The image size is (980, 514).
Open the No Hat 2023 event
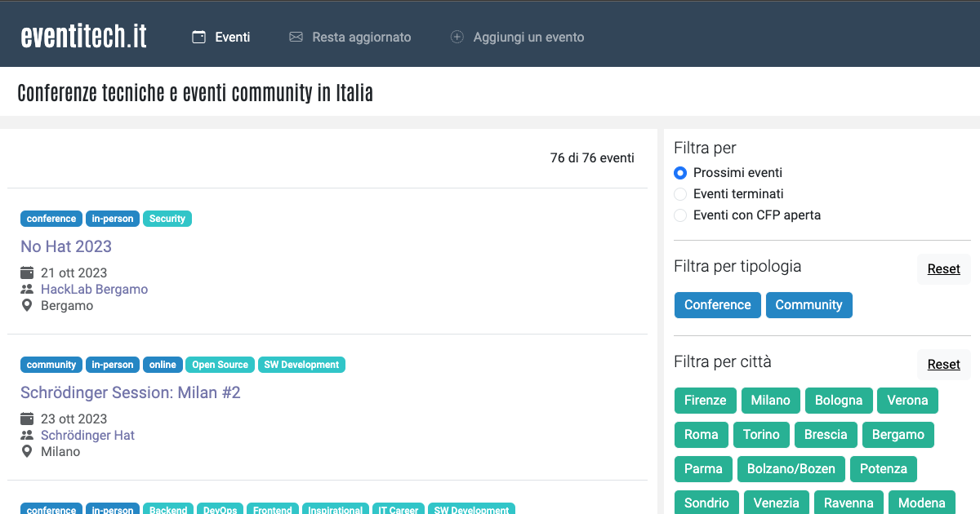pyautogui.click(x=66, y=246)
